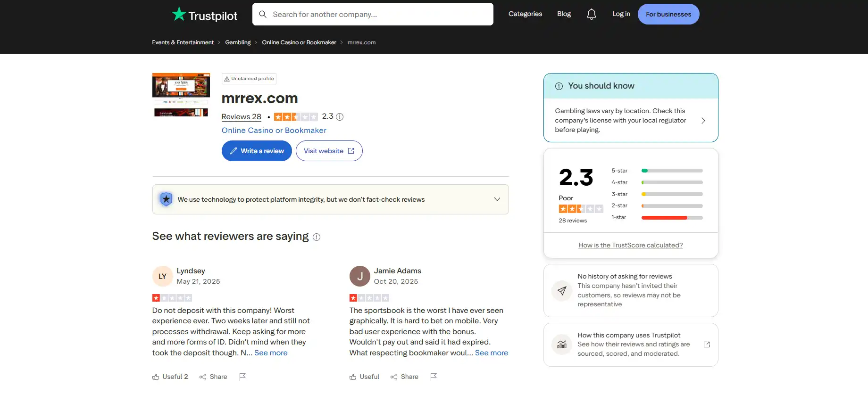This screenshot has width=868, height=402.
Task: Click Jamie Adams' J avatar
Action: point(359,276)
